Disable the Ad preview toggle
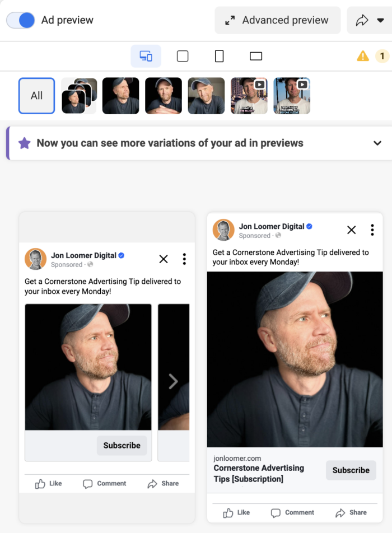 (x=20, y=20)
